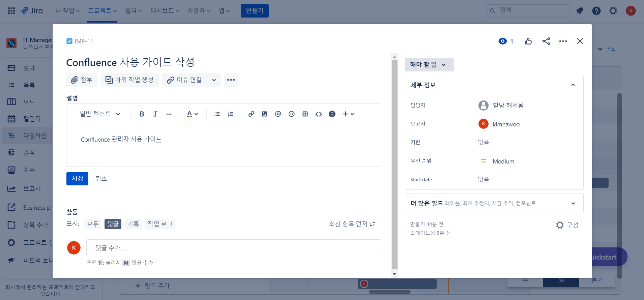Insert an emoji in the editor
This screenshot has height=300, width=644.
(x=292, y=114)
